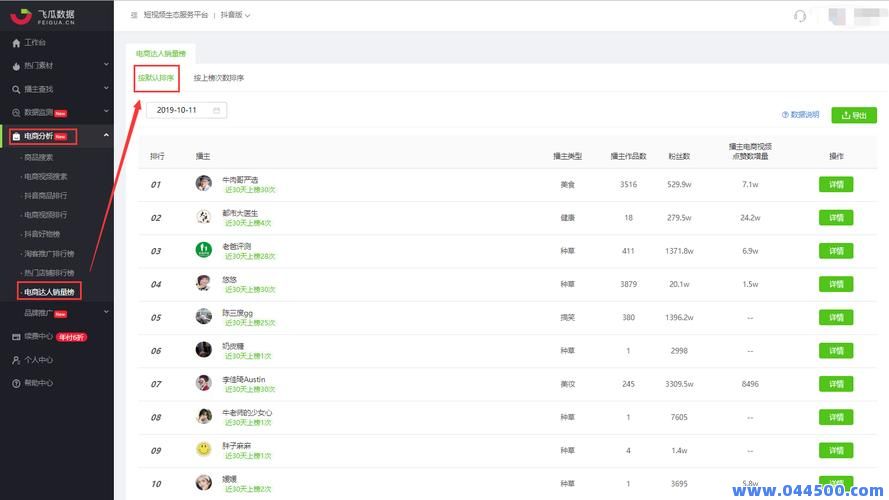The image size is (889, 500).
Task: Click the hamburger menu icon in top bar
Action: click(134, 16)
